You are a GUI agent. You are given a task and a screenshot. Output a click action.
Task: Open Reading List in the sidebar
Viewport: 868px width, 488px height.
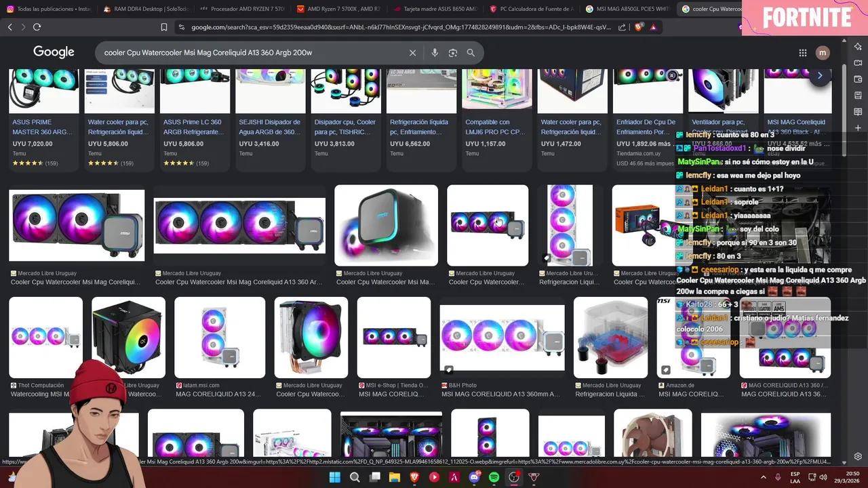(x=858, y=111)
